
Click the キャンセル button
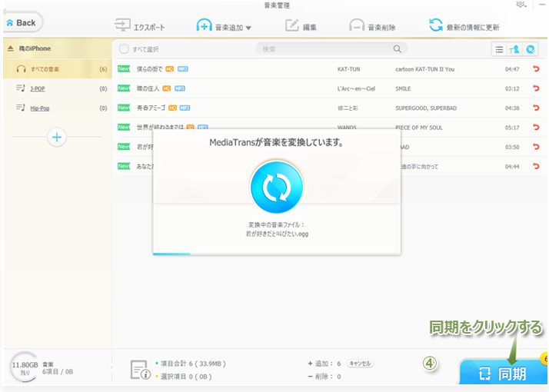(x=360, y=364)
